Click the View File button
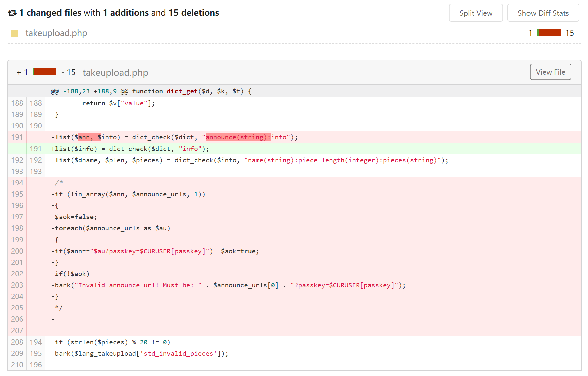This screenshot has height=376, width=588. [x=550, y=72]
